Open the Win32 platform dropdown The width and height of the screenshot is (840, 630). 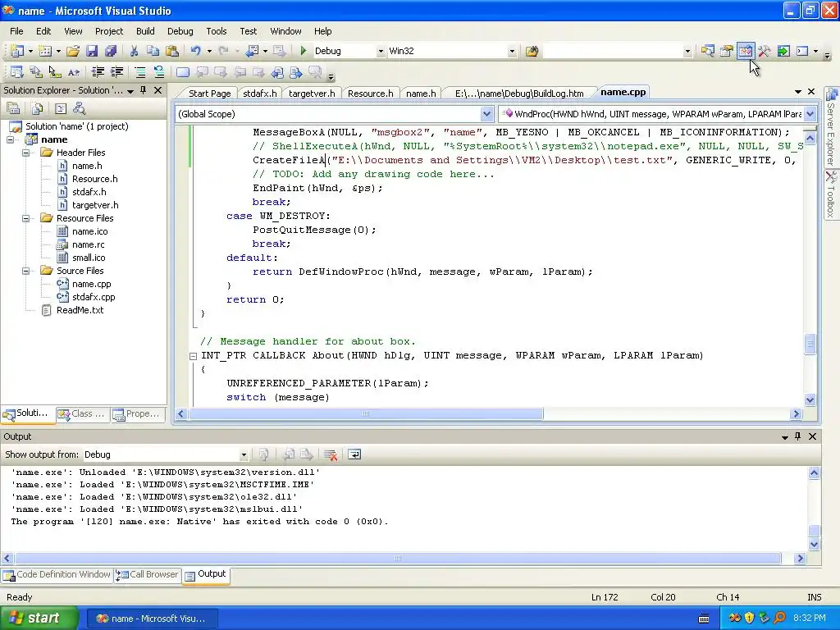pyautogui.click(x=512, y=52)
